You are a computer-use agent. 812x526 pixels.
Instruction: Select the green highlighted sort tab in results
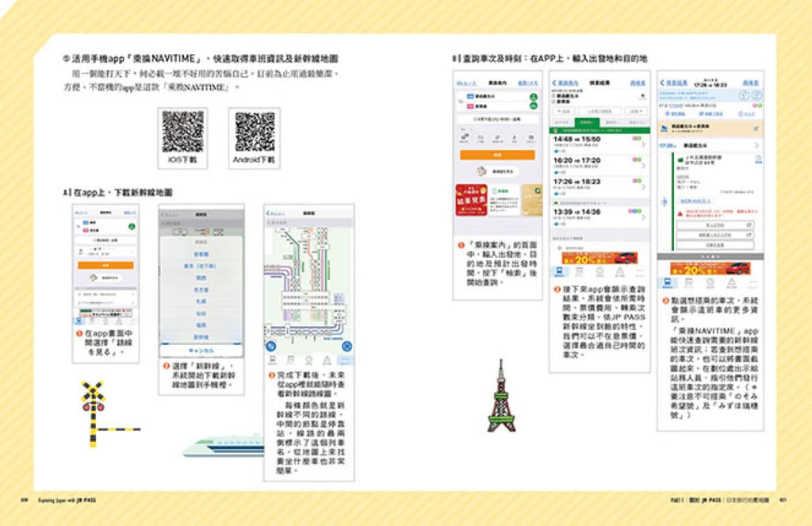pyautogui.click(x=586, y=122)
